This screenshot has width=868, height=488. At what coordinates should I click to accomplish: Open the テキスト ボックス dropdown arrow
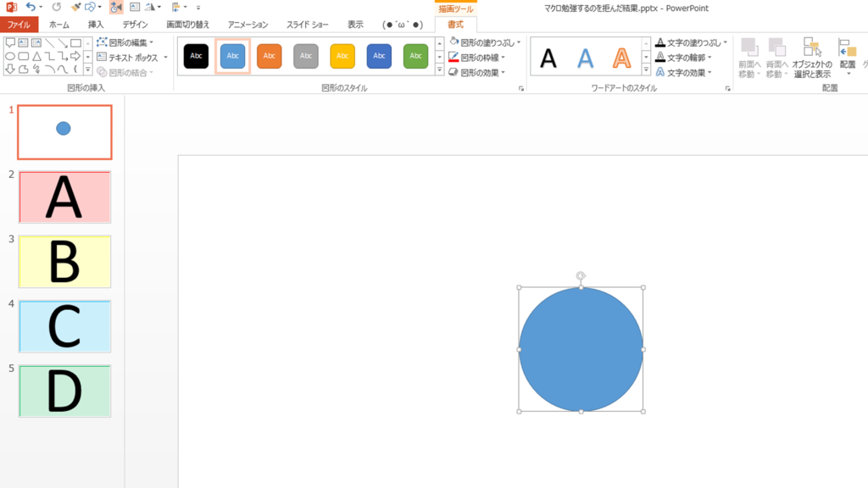pyautogui.click(x=165, y=58)
